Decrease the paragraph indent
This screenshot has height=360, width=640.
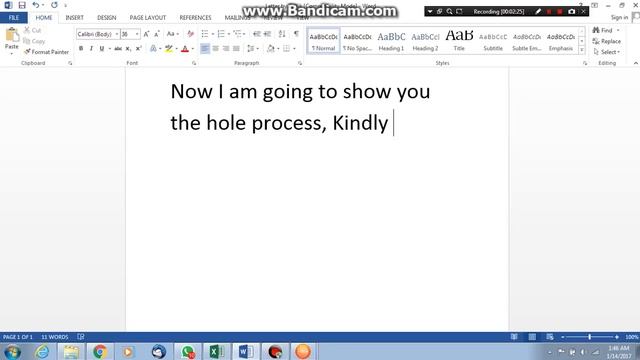coord(257,34)
